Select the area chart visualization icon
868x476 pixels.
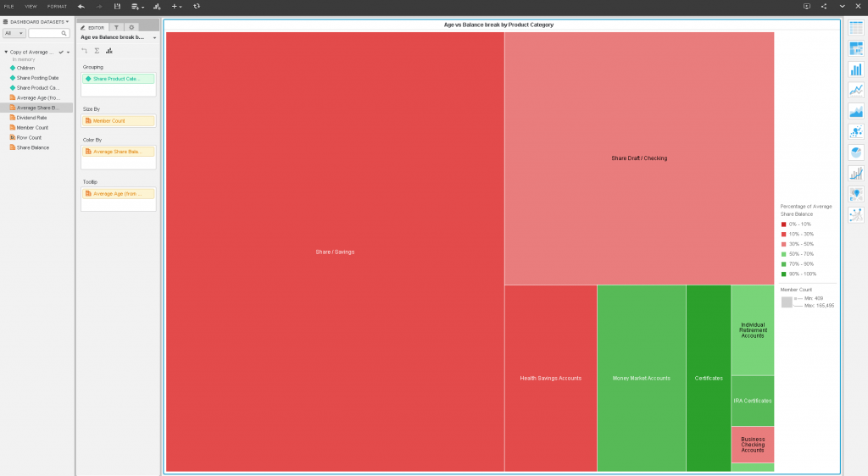click(x=855, y=111)
